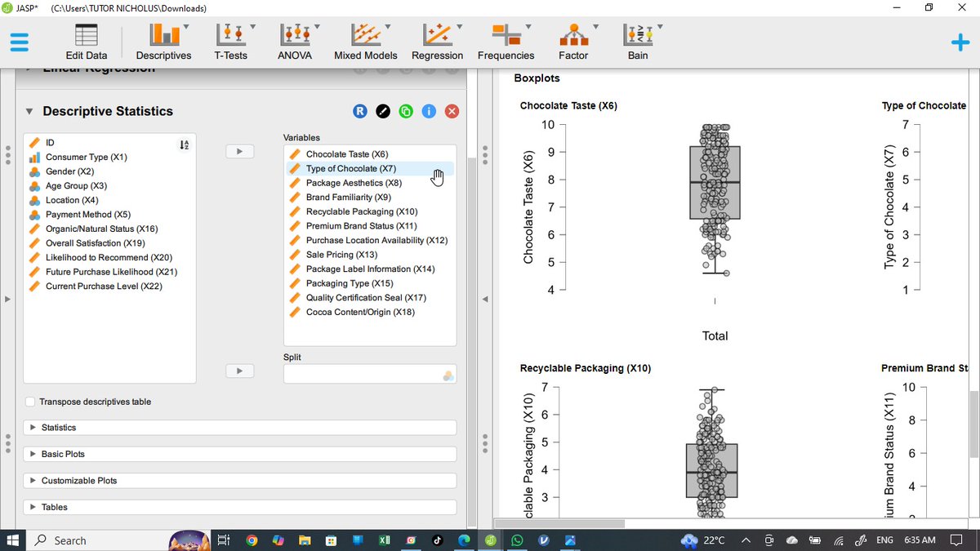This screenshot has width=980, height=551.
Task: Click the arrow button to assign Split
Action: click(x=240, y=371)
